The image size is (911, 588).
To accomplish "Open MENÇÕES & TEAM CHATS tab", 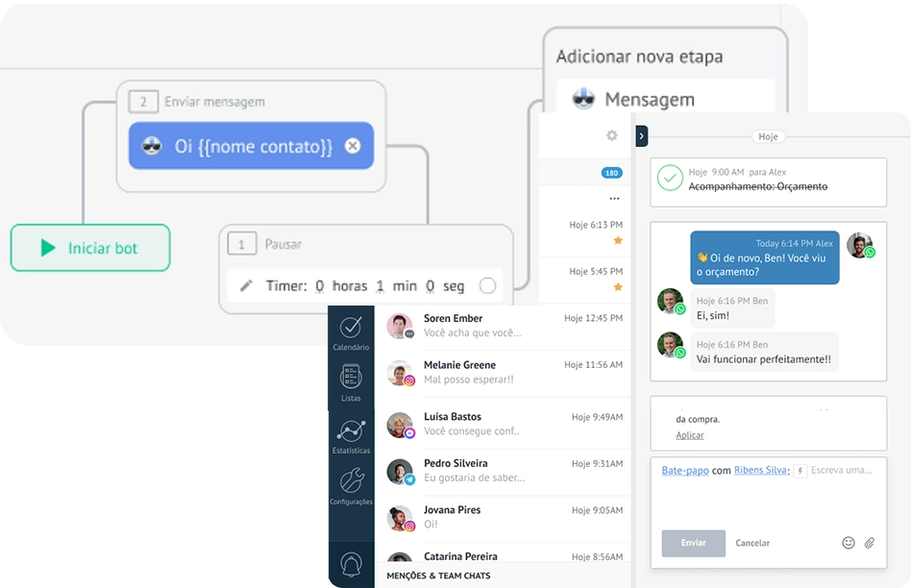I will (x=438, y=576).
